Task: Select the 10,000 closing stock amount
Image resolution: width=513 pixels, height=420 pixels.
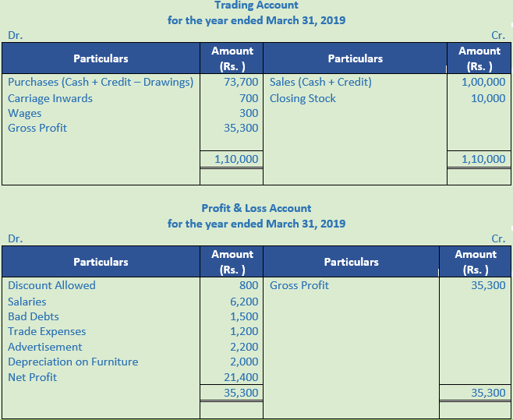Action: point(488,98)
